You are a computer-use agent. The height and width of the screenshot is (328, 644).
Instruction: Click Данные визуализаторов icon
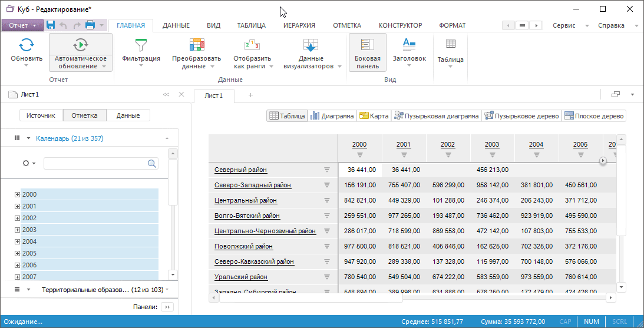click(311, 44)
